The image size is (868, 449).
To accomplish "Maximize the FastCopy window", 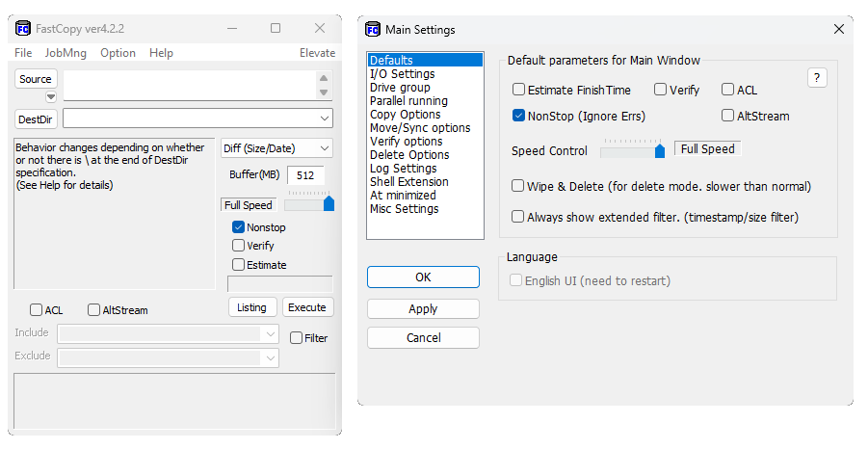I will click(x=276, y=28).
